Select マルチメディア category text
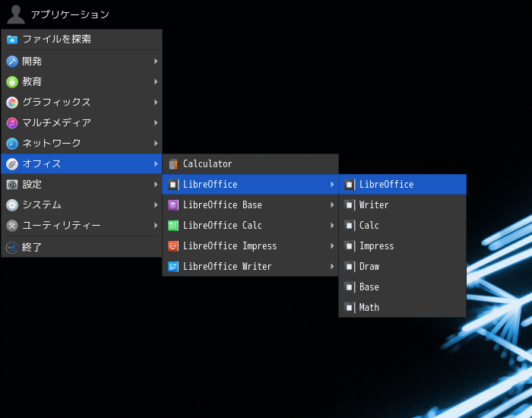This screenshot has width=532, height=418. pyautogui.click(x=57, y=123)
